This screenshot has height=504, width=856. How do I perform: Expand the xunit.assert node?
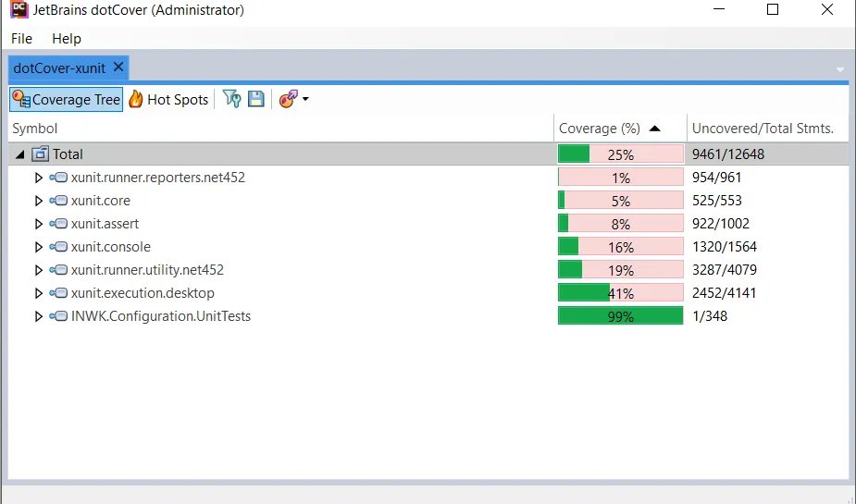(38, 224)
